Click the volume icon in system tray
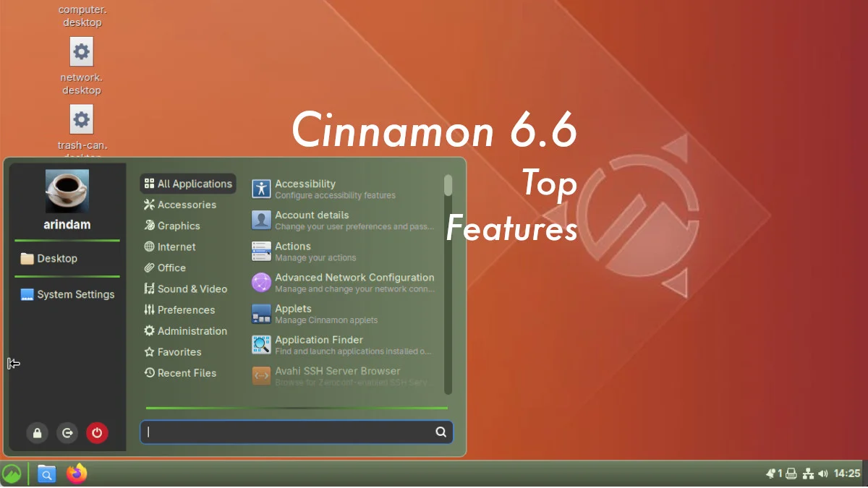868x488 pixels. pyautogui.click(x=824, y=474)
